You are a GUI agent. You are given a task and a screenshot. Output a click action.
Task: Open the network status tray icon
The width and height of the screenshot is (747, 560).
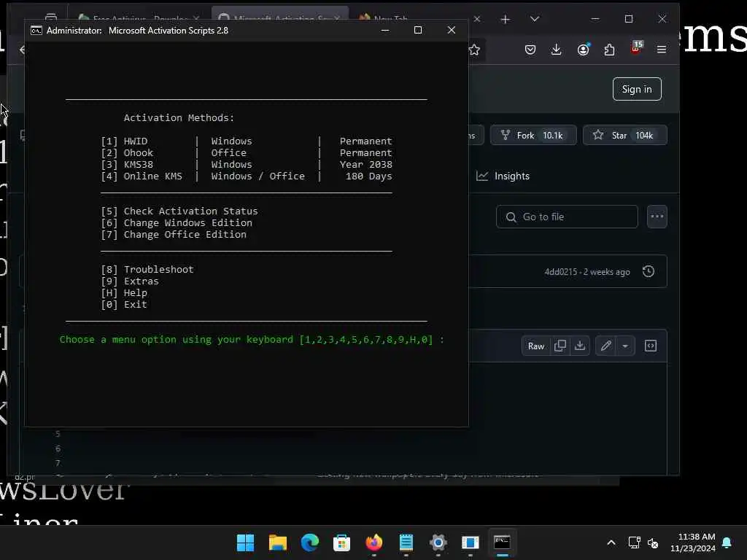[634, 542]
